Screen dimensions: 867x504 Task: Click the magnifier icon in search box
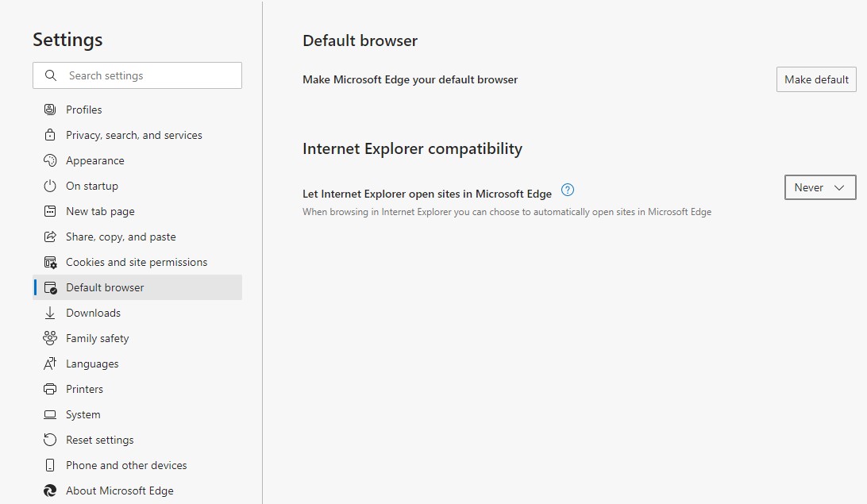point(50,75)
